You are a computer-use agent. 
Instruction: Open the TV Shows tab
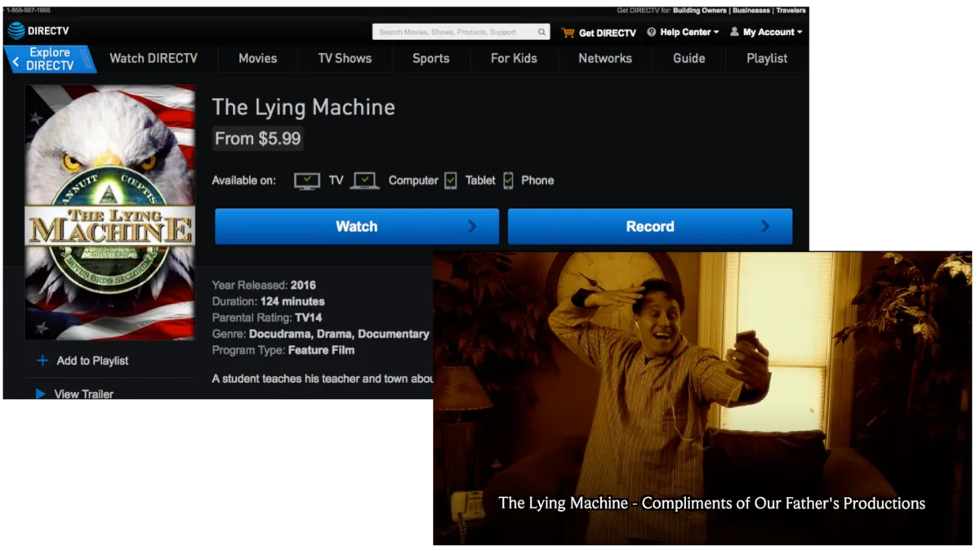345,58
